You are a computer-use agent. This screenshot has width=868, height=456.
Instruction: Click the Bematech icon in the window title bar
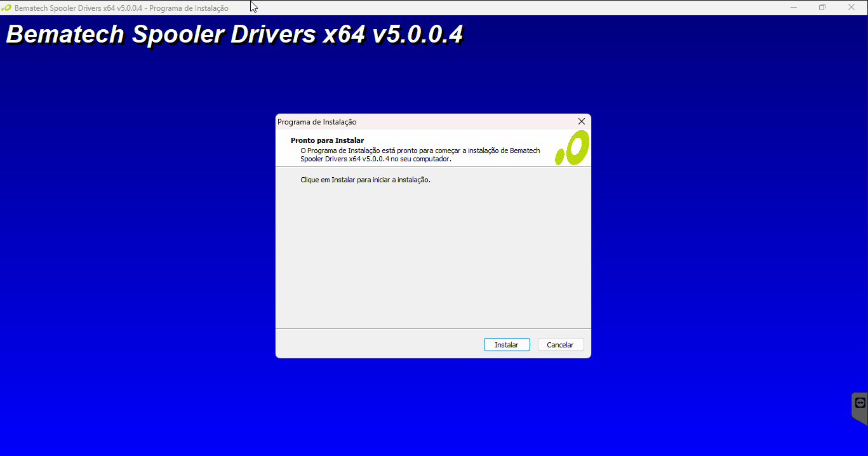7,8
